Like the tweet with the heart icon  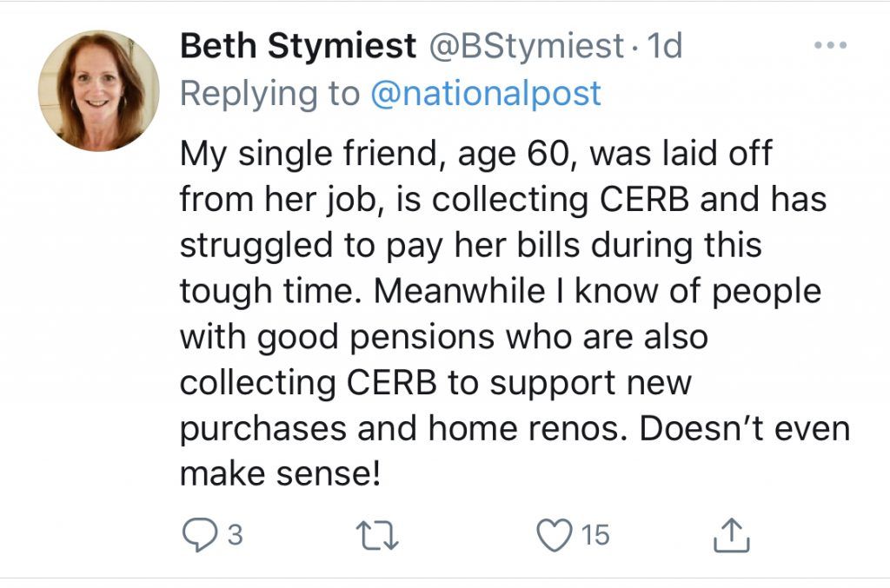coord(553,536)
